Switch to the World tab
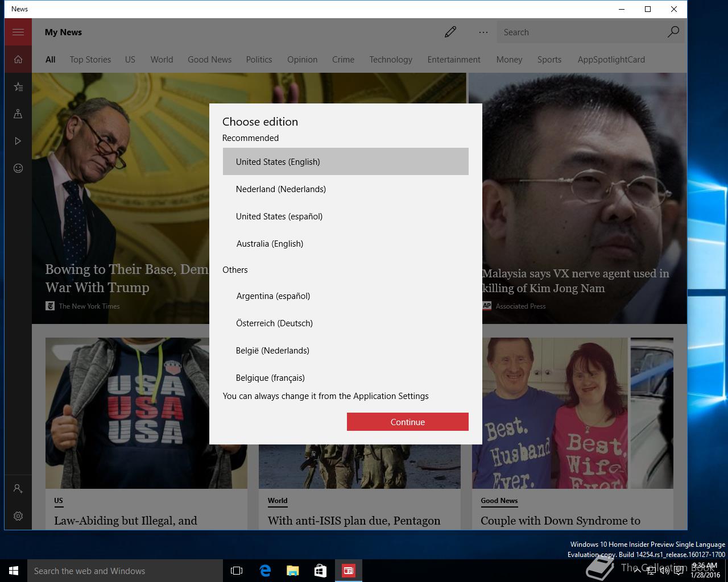This screenshot has height=582, width=728. click(x=162, y=60)
